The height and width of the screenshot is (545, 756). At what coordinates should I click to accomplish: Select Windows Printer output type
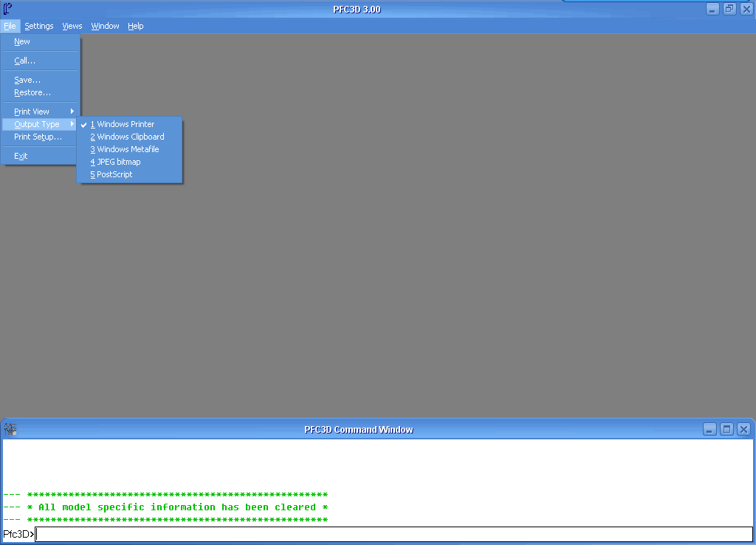point(129,124)
